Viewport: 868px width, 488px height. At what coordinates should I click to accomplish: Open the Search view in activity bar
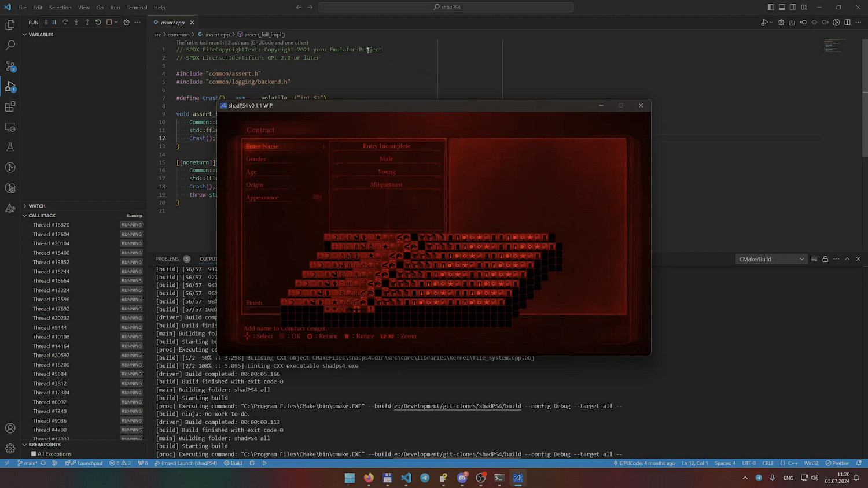(10, 45)
